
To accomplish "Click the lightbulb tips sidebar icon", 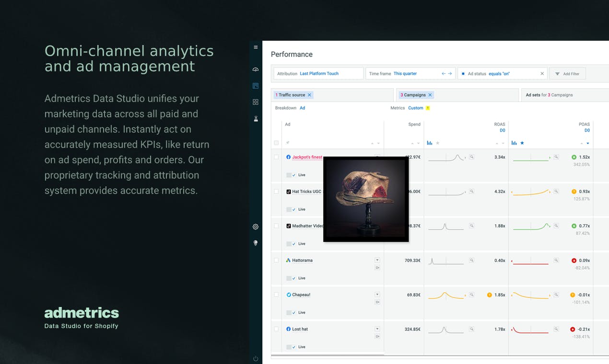I will click(x=256, y=243).
